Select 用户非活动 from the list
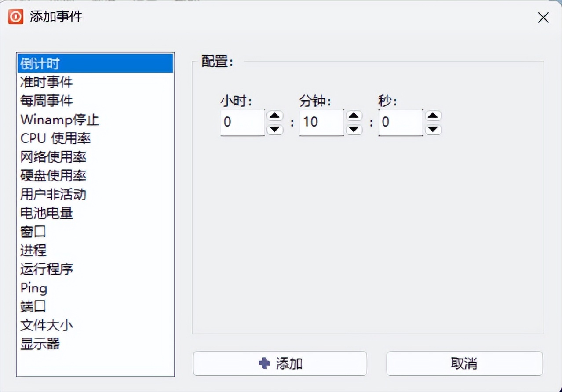This screenshot has height=392, width=562. click(53, 194)
